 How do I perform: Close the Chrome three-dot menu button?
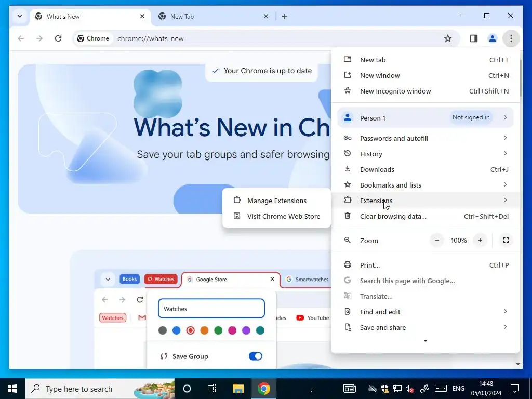[511, 38]
